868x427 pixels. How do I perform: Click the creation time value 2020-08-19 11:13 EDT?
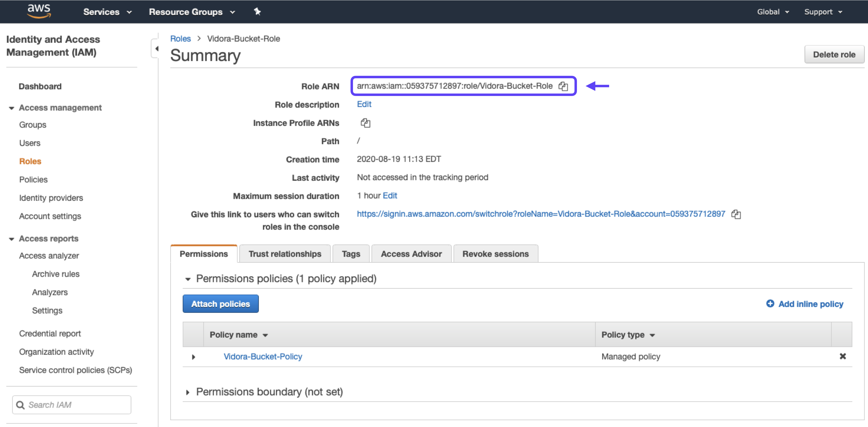point(399,159)
